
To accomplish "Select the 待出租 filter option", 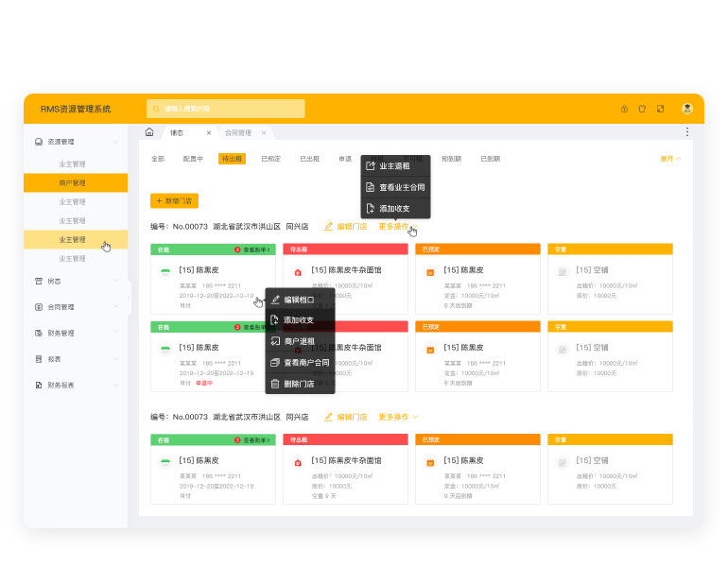I will click(232, 159).
